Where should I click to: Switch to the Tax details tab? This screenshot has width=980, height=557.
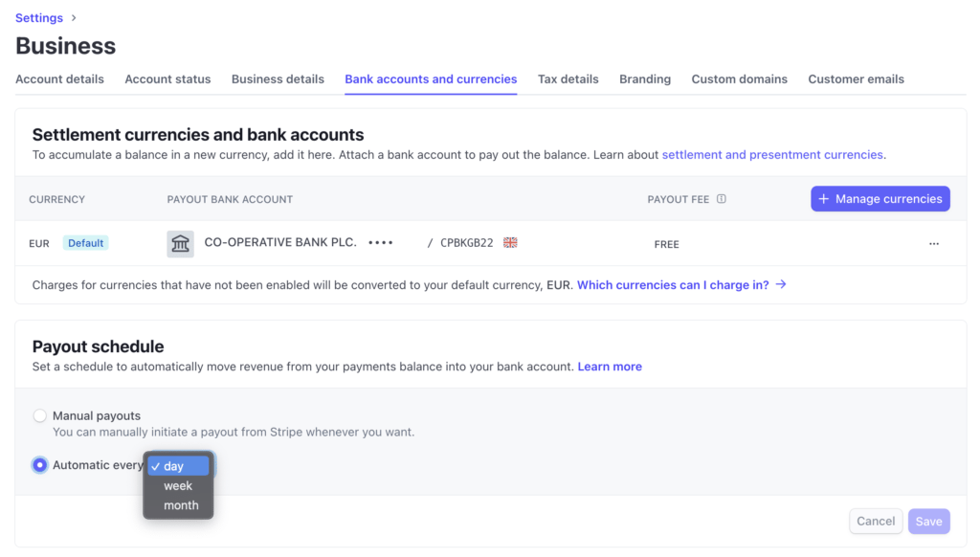tap(568, 79)
